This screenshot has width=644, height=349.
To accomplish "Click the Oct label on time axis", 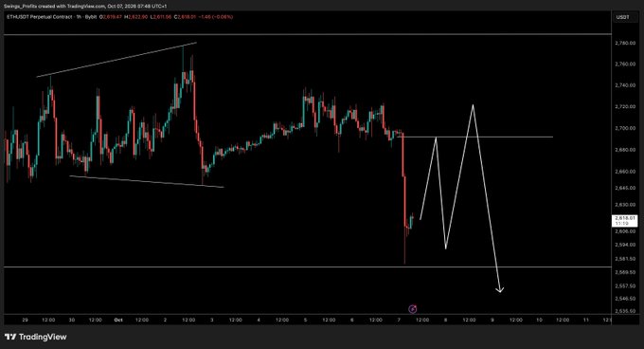I will click(118, 320).
